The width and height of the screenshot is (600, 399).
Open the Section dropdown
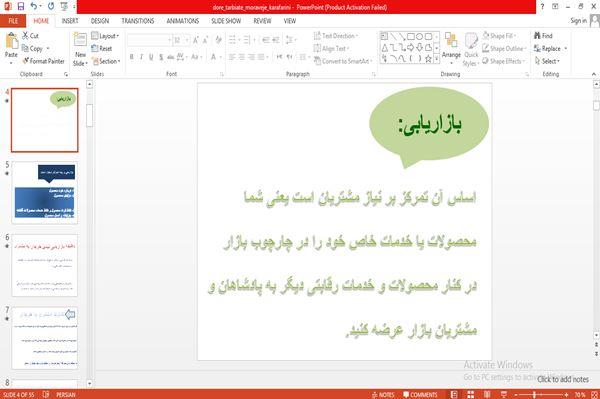tap(106, 61)
